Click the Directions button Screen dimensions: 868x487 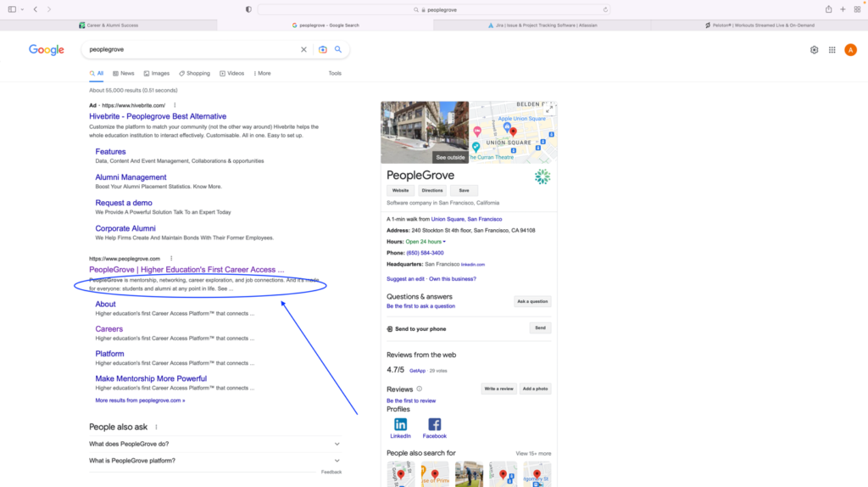tap(431, 191)
